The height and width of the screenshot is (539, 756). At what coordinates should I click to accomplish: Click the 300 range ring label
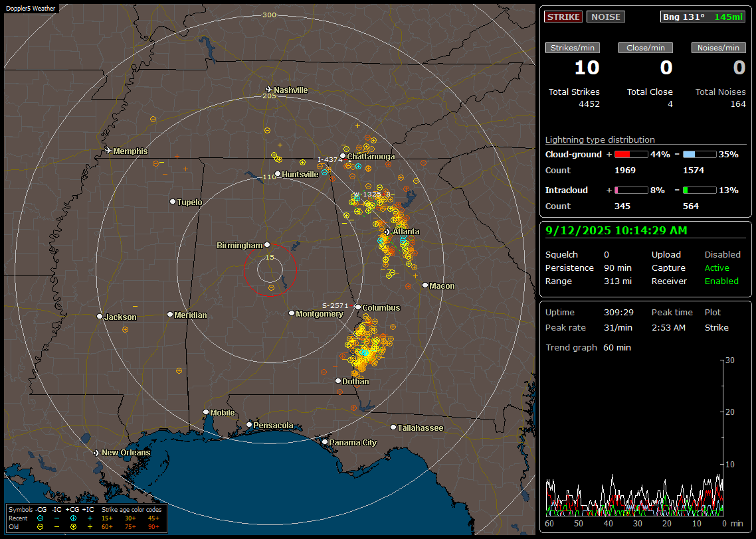tap(269, 15)
